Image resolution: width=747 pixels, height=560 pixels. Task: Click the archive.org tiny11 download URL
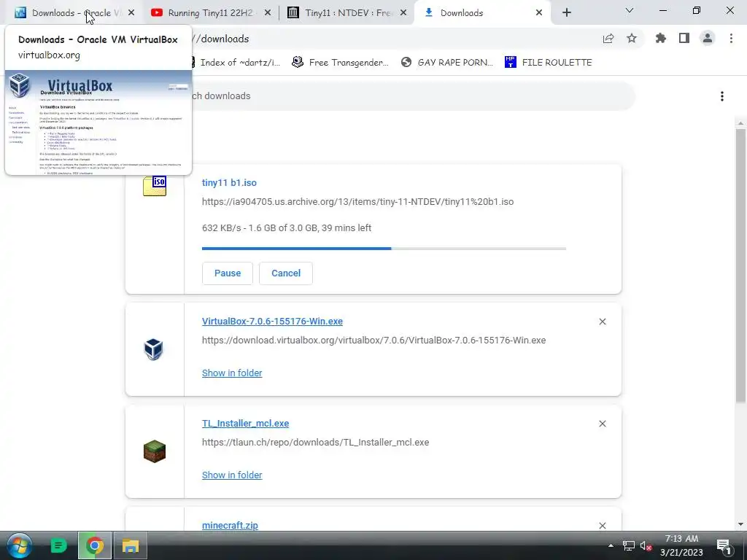click(357, 202)
